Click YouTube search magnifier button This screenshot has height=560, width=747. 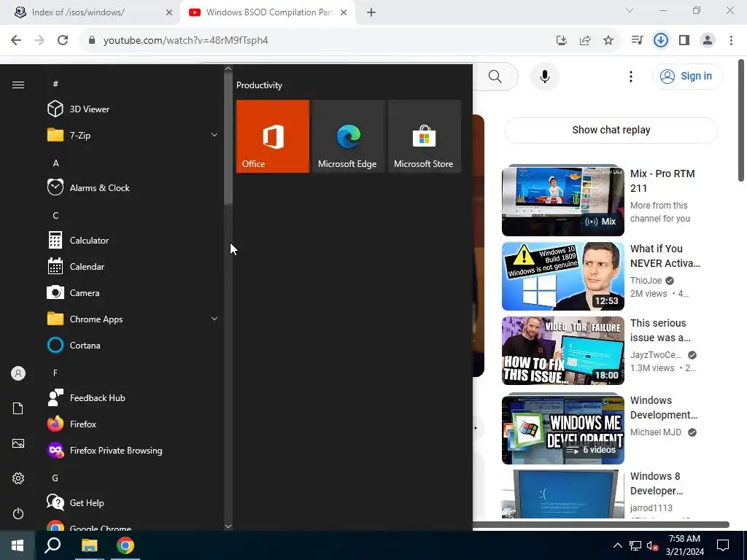point(495,77)
